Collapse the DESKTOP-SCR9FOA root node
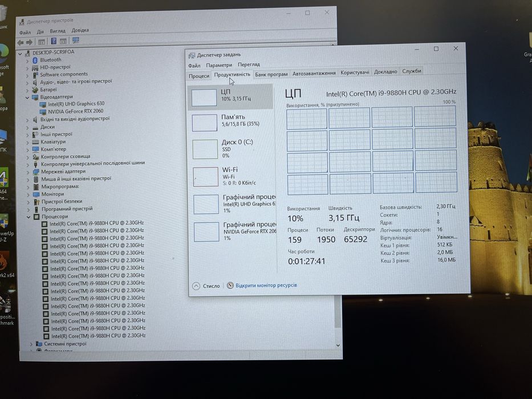 20,53
